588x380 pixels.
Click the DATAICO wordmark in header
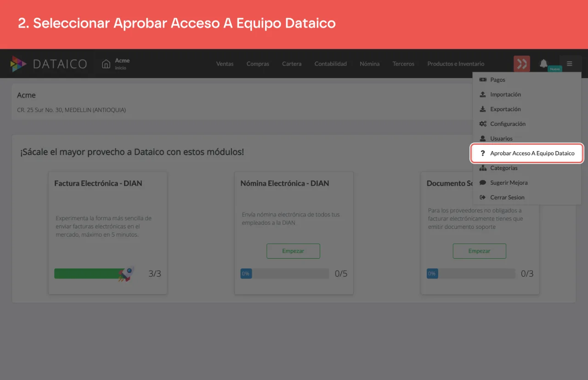pyautogui.click(x=60, y=64)
